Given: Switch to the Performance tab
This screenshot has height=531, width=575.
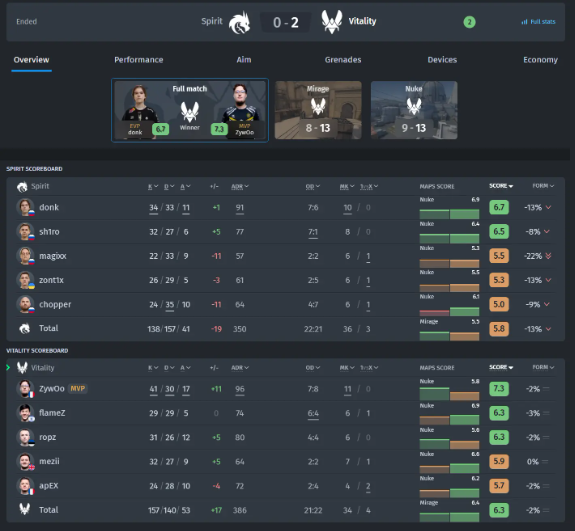Looking at the screenshot, I should click(x=139, y=60).
